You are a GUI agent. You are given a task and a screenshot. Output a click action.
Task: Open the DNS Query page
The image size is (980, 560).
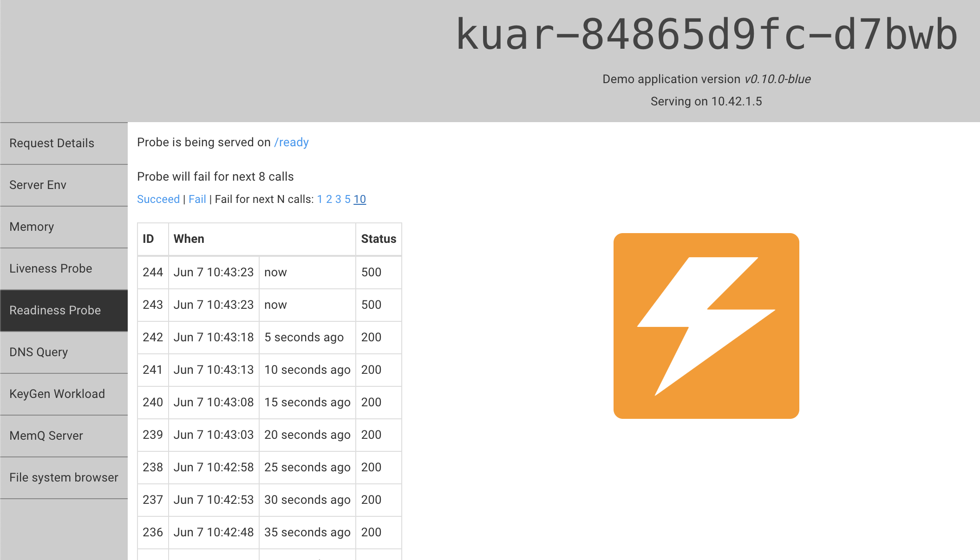[x=39, y=352]
